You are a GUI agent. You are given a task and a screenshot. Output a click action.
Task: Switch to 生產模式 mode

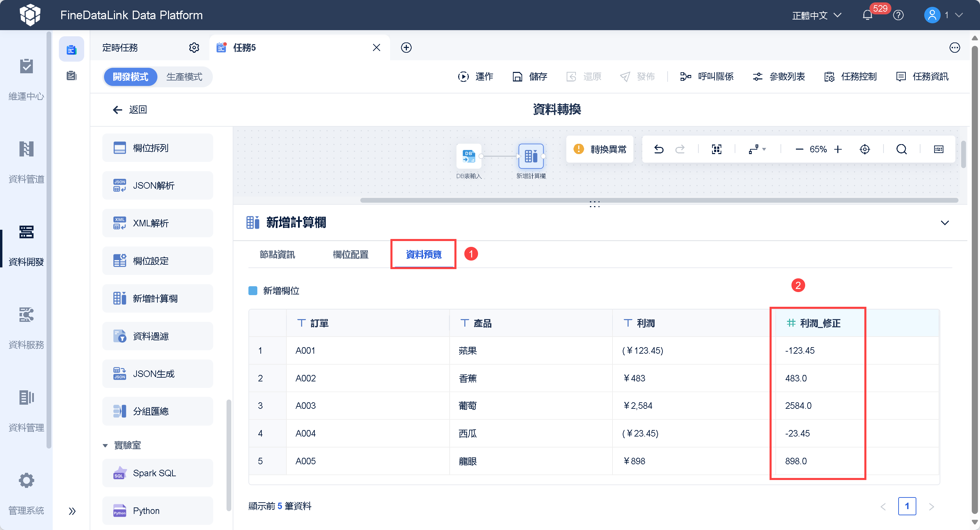pyautogui.click(x=184, y=77)
